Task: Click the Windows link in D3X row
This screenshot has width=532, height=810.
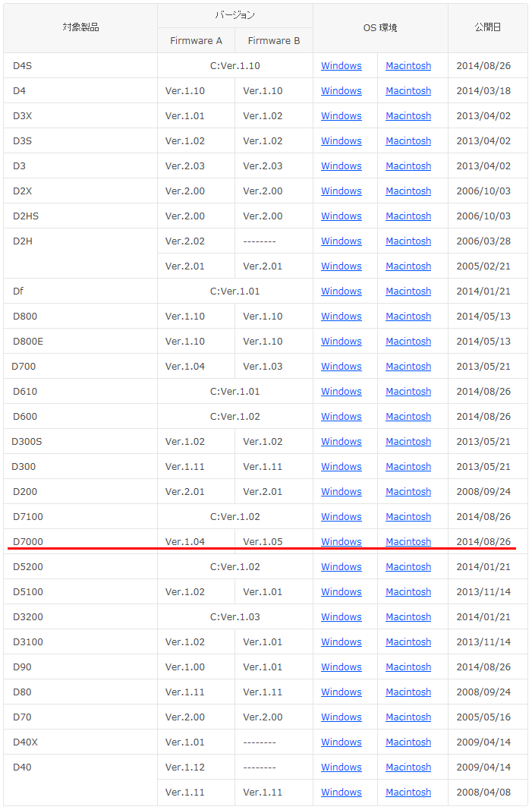Action: (x=341, y=115)
